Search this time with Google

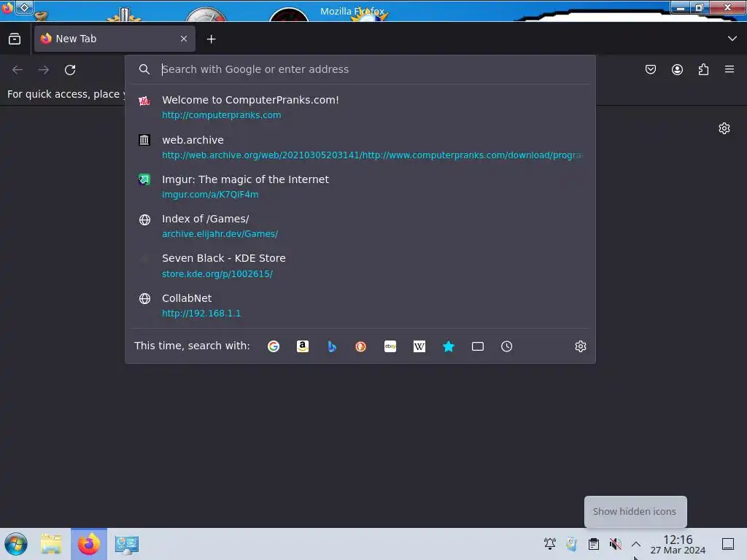(274, 346)
